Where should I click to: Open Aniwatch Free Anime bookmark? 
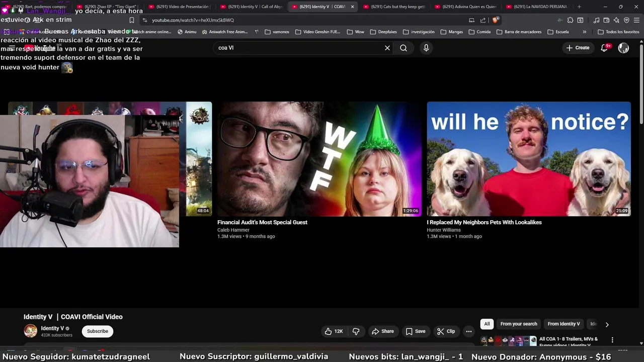(x=225, y=32)
